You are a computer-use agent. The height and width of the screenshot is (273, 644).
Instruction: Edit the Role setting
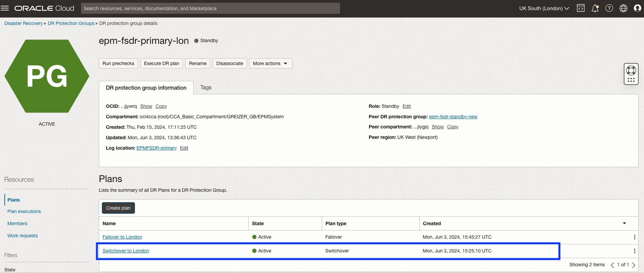tap(407, 106)
